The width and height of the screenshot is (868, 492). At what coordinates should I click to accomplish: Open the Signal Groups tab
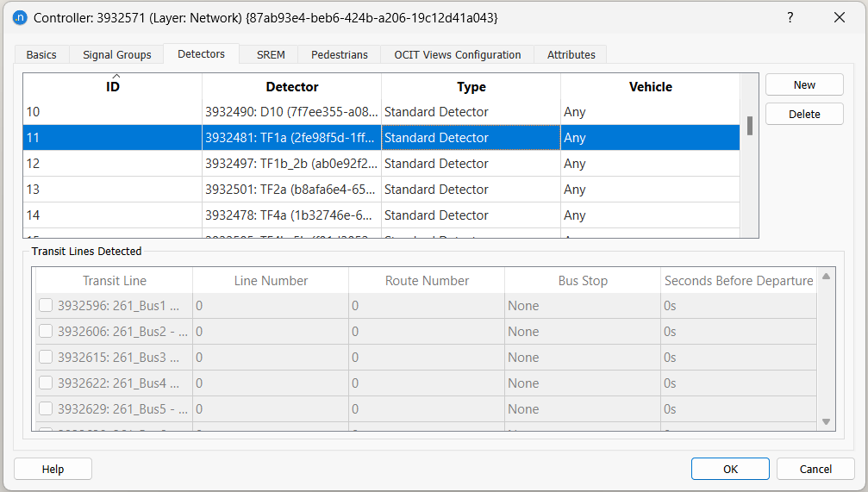tap(116, 54)
